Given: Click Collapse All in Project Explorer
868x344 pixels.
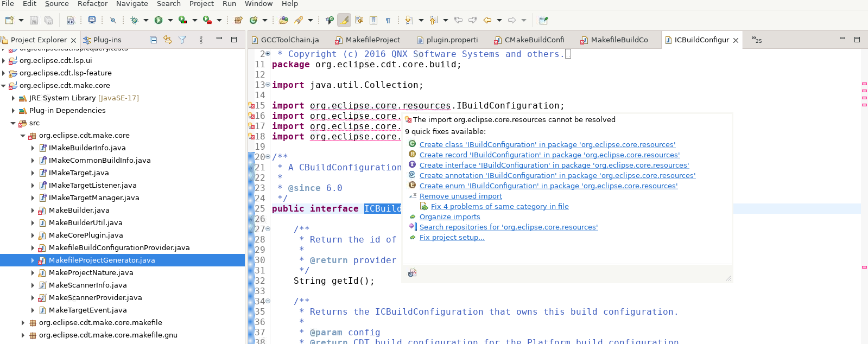Looking at the screenshot, I should pos(154,40).
